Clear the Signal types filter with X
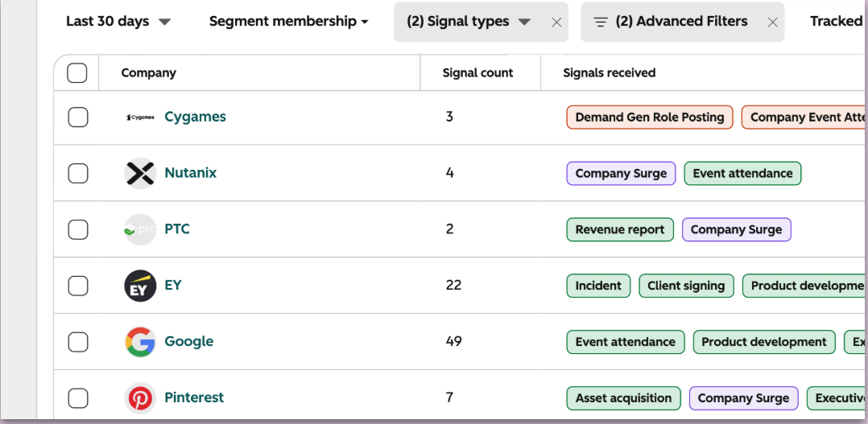The height and width of the screenshot is (424, 868). pyautogui.click(x=557, y=22)
